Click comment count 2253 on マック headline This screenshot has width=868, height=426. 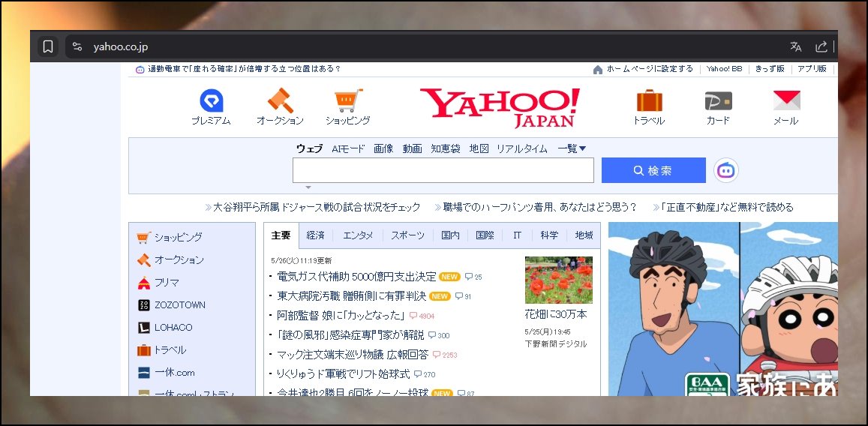click(x=445, y=355)
